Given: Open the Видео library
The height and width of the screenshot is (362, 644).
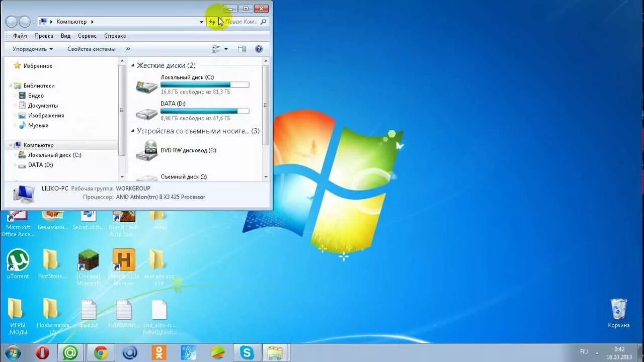Looking at the screenshot, I should click(36, 96).
